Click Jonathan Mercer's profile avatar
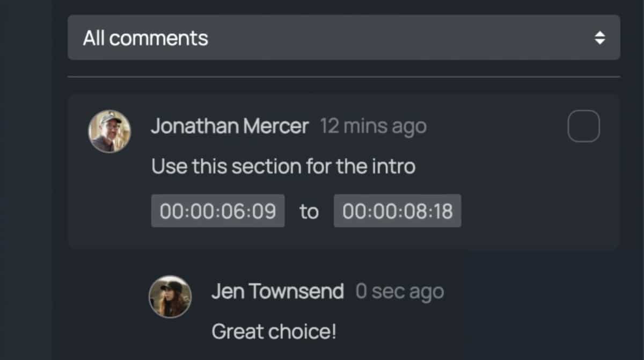Screen dimensions: 644x360 [109, 132]
